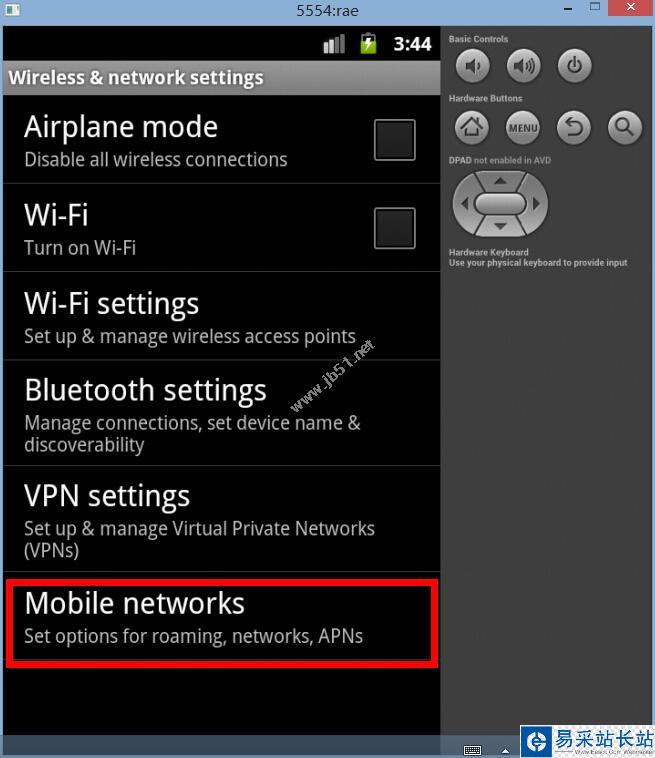655x758 pixels.
Task: Open VPN settings entry
Action: click(x=221, y=519)
